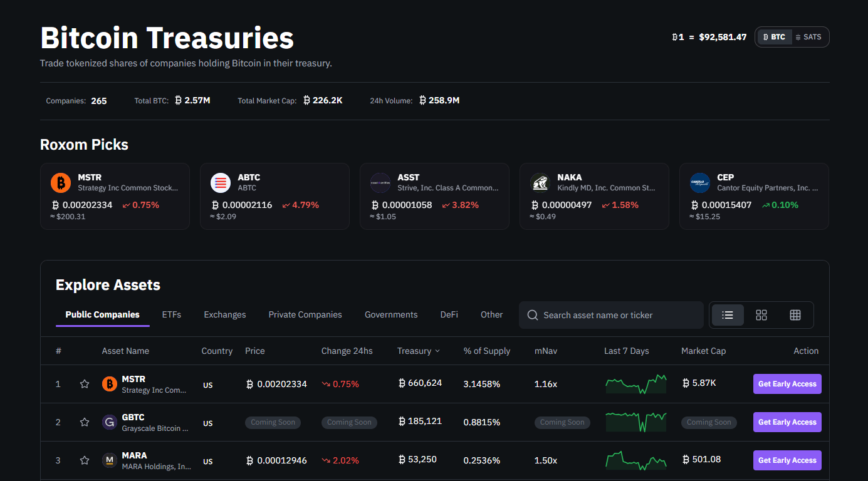Open the Private Companies tab
Screen dimensions: 868x481
(305, 314)
